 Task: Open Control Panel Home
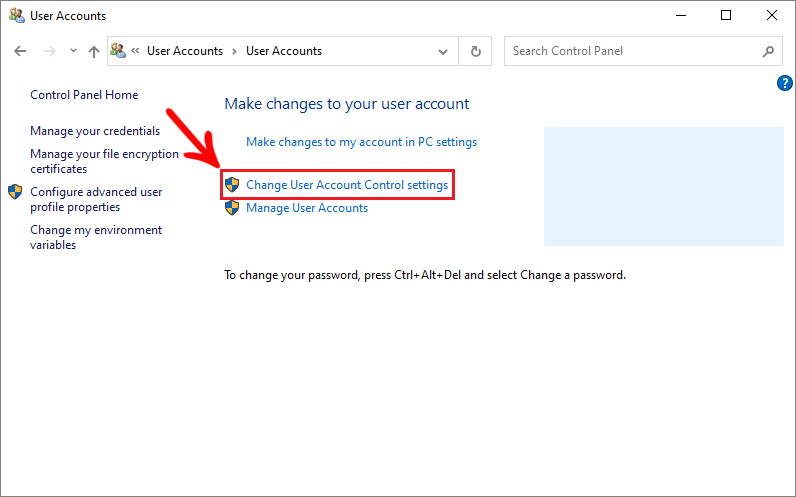(x=84, y=95)
